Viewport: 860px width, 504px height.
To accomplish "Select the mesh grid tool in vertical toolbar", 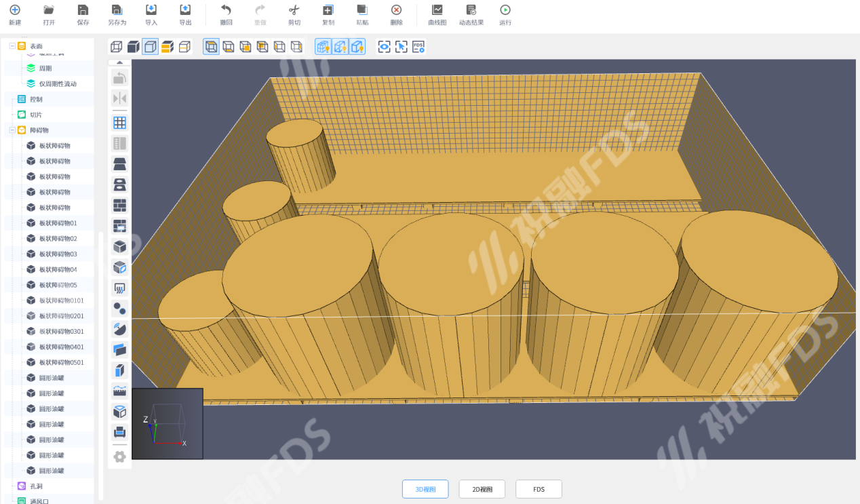I will pyautogui.click(x=119, y=123).
